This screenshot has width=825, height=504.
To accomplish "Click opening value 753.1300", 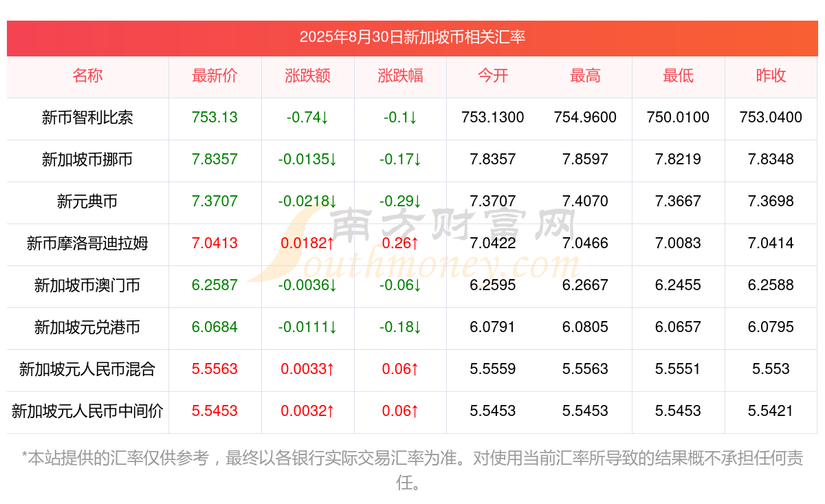I will [493, 118].
